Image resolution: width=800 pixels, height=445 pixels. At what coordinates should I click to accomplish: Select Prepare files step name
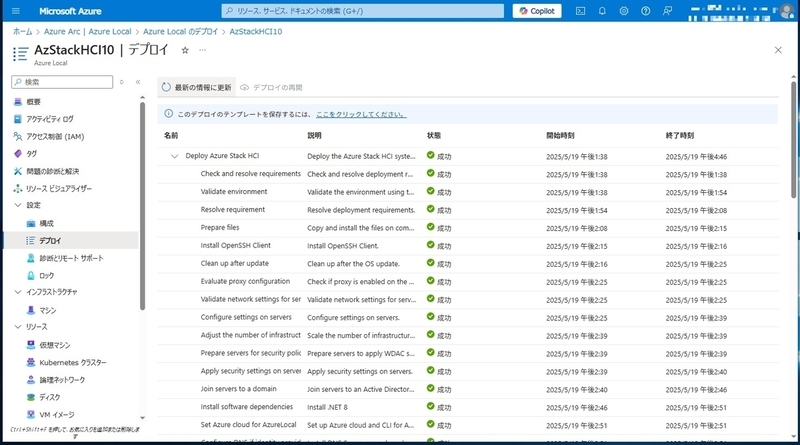pyautogui.click(x=220, y=227)
